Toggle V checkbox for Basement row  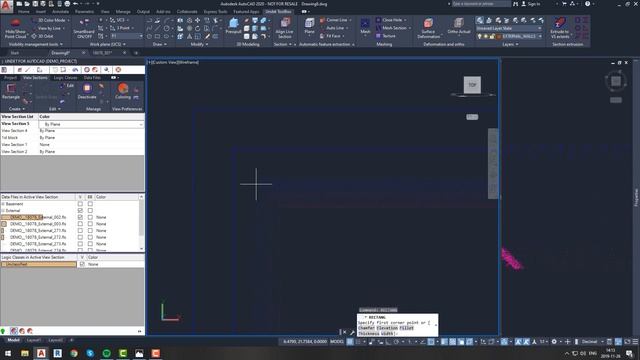tap(80, 204)
